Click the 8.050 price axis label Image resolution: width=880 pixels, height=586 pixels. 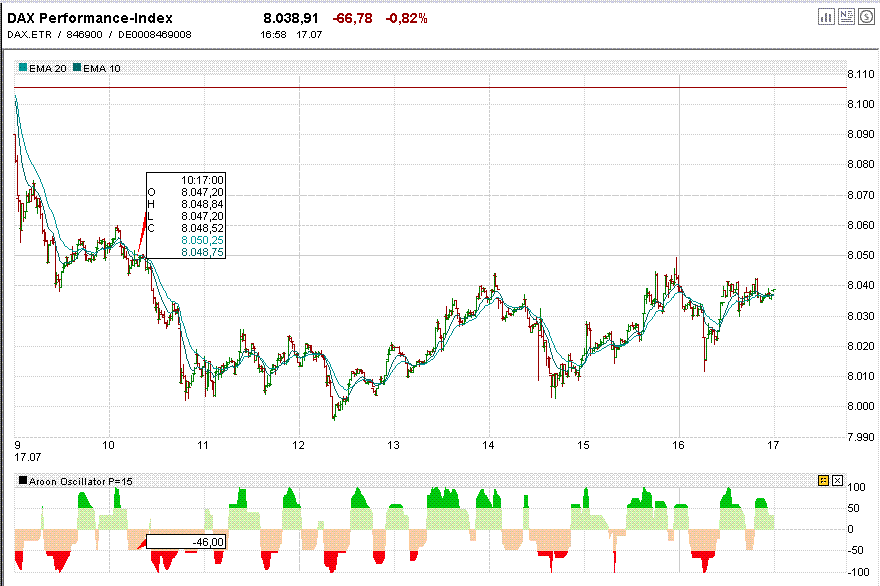click(x=860, y=255)
